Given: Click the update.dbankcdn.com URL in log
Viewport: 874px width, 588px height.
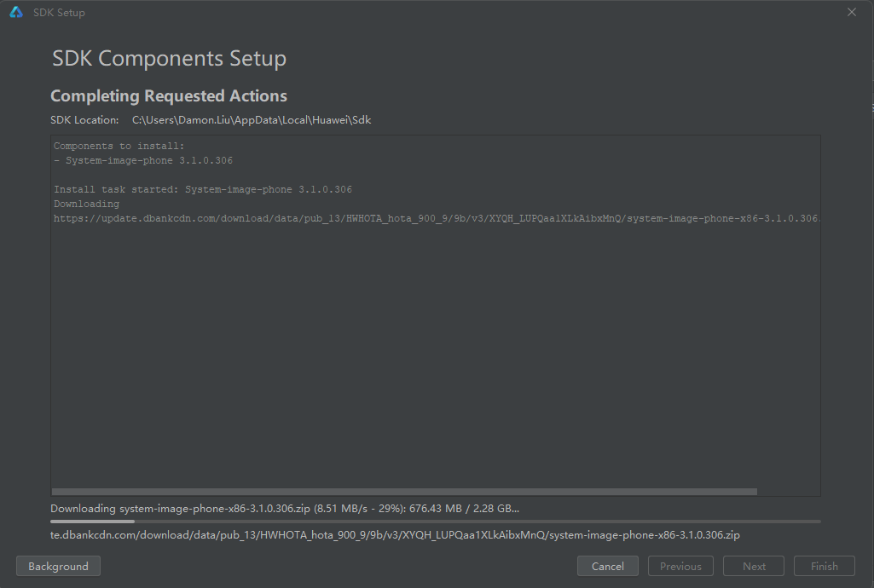Looking at the screenshot, I should [x=435, y=218].
